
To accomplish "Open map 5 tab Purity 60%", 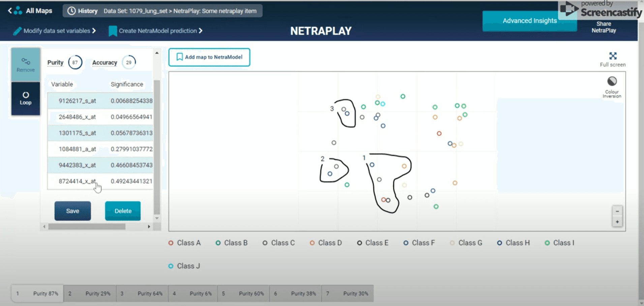I will 243,294.
